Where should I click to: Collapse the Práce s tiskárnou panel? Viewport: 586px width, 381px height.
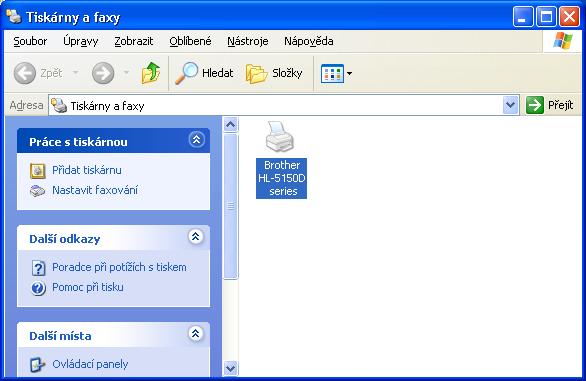pyautogui.click(x=197, y=140)
